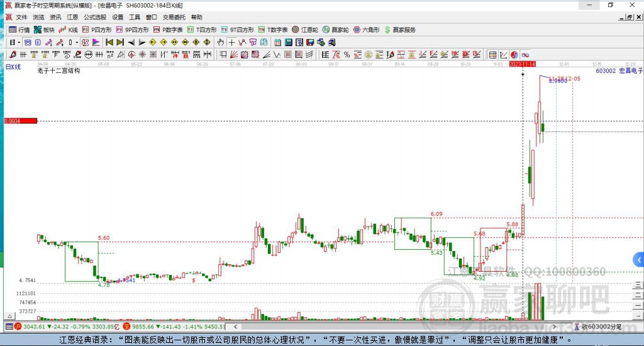Screen dimensions: 644x346
Task: Click the yin-yang taiji icon
Action: coord(514,55)
